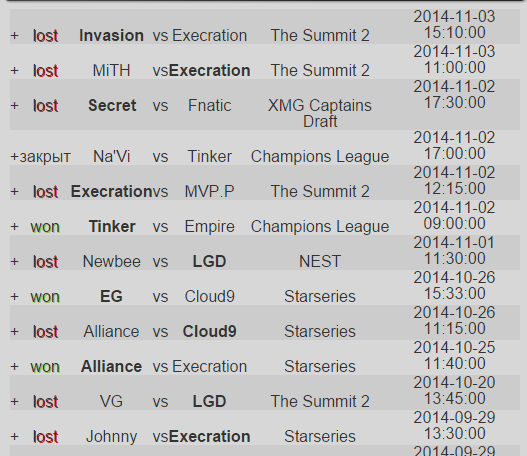Expand the Secret vs Fnatic row
Image resolution: width=527 pixels, height=456 pixels.
[14, 106]
